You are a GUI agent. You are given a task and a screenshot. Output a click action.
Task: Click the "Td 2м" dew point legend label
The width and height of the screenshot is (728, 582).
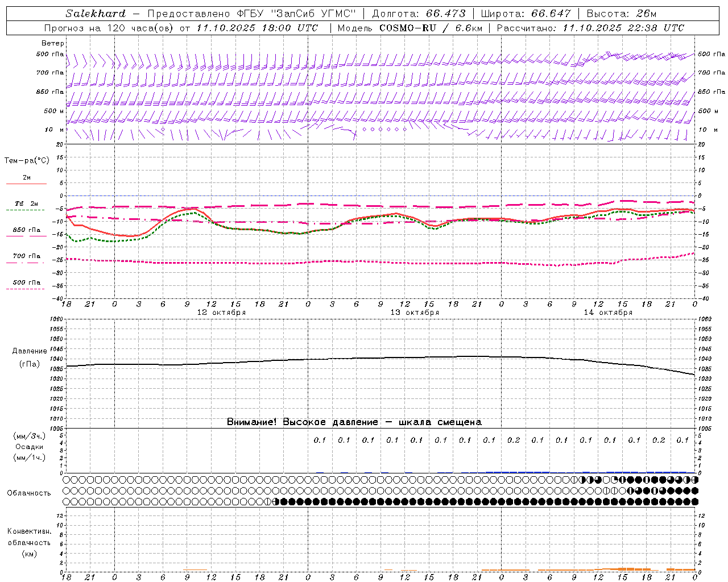pyautogui.click(x=27, y=203)
